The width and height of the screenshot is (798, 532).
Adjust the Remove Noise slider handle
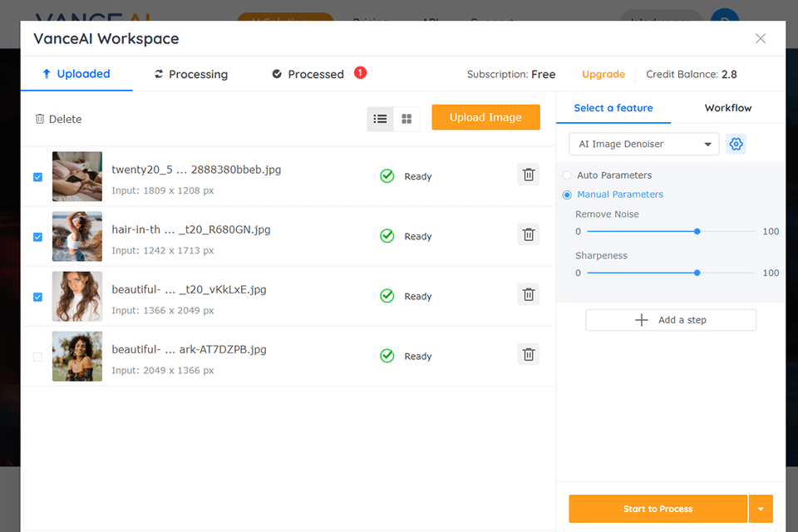[697, 231]
